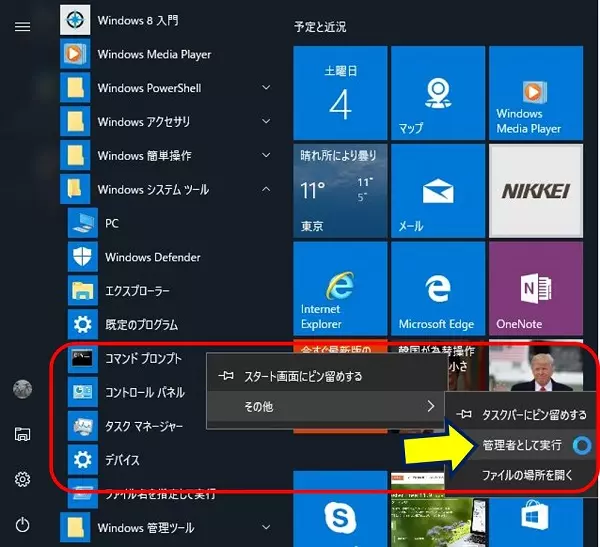
Task: Open the OneNote tile
Action: point(536,289)
